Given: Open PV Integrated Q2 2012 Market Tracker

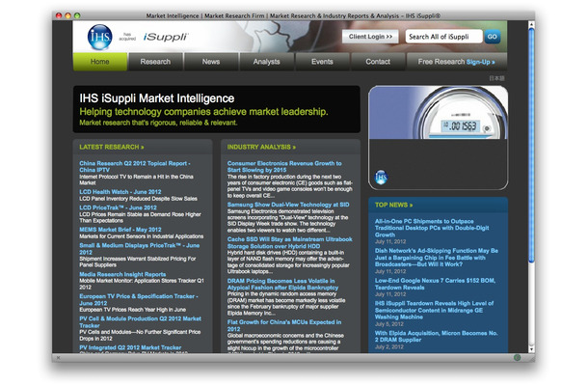Looking at the screenshot, I should [x=130, y=347].
